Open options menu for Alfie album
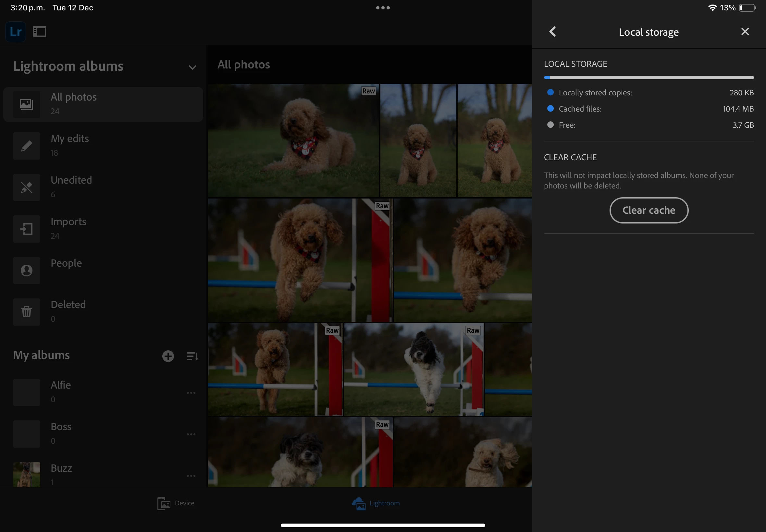This screenshot has height=532, width=766. coord(191,393)
